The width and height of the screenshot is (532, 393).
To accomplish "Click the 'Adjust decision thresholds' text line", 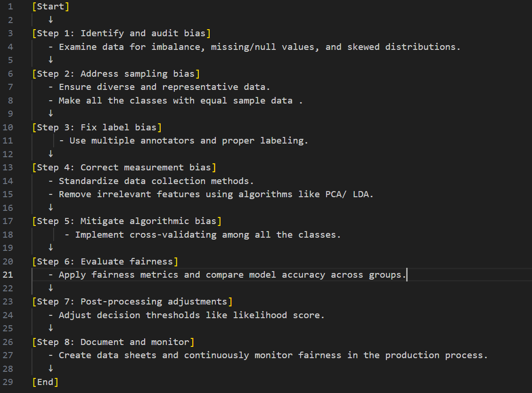I will (187, 315).
